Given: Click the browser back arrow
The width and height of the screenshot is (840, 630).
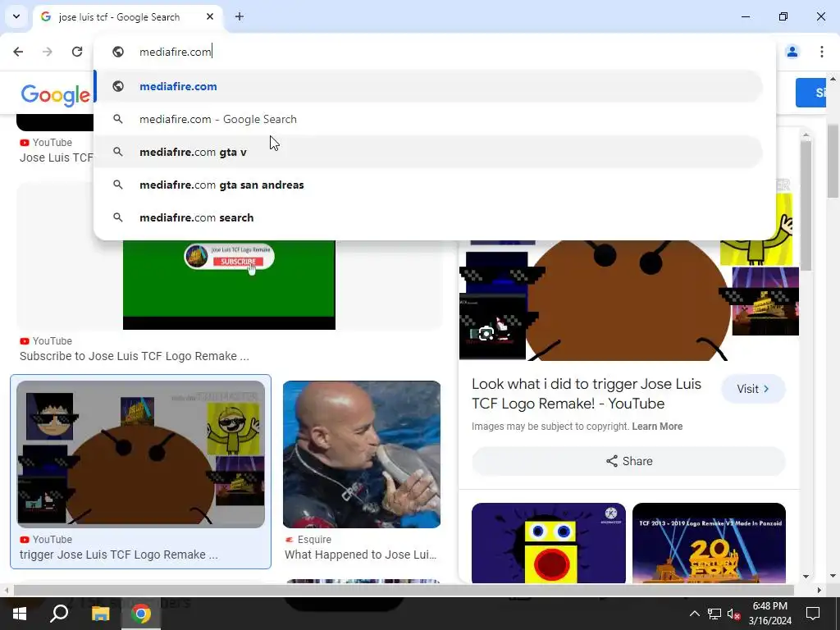Looking at the screenshot, I should (x=18, y=52).
